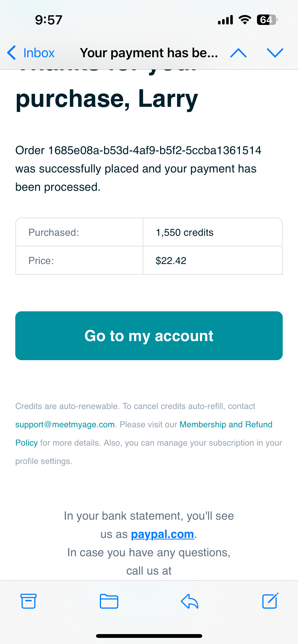This screenshot has height=644, width=298.
Task: Open the Move to folder icon
Action: (x=109, y=601)
